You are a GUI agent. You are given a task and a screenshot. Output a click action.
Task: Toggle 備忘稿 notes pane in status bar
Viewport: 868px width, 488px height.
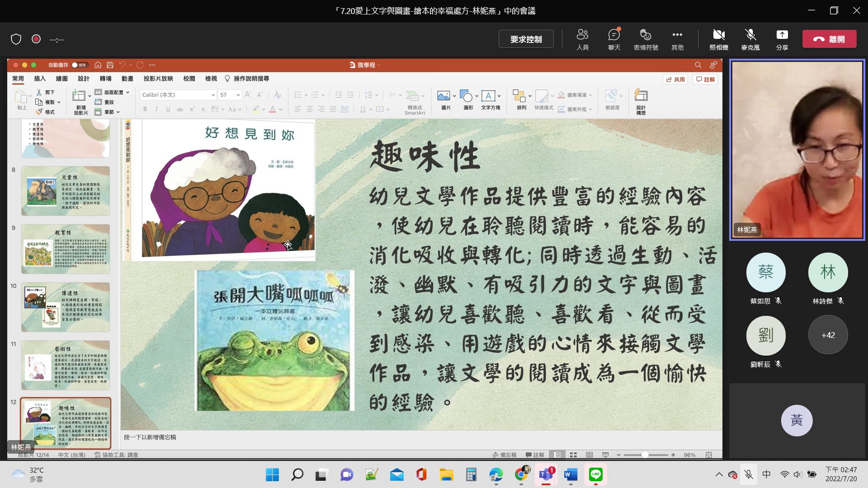pos(505,455)
